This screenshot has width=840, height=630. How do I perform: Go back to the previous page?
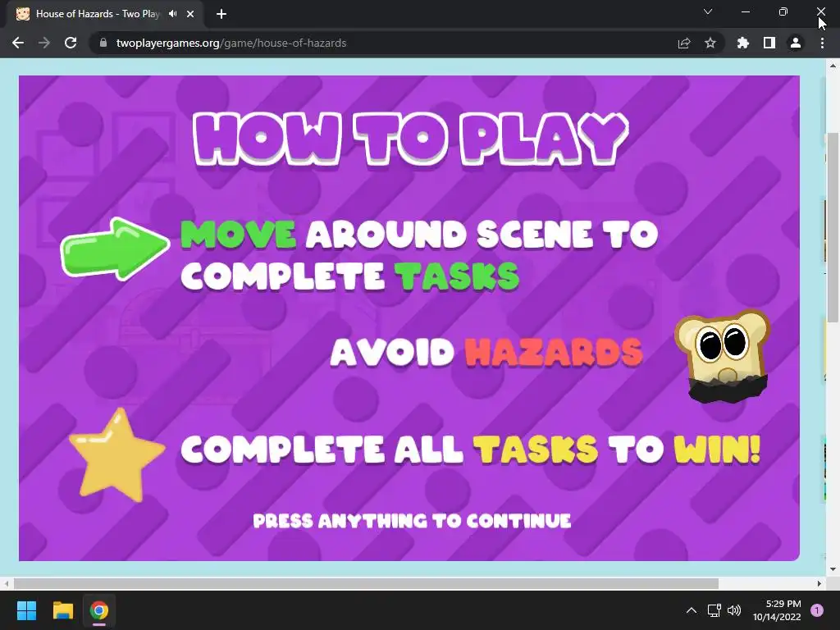click(x=18, y=43)
